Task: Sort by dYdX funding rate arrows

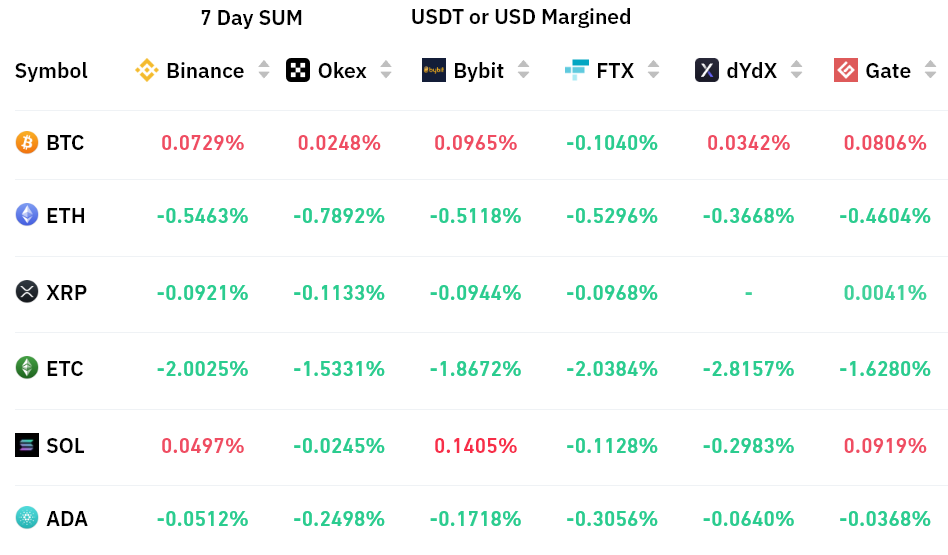Action: click(x=797, y=70)
